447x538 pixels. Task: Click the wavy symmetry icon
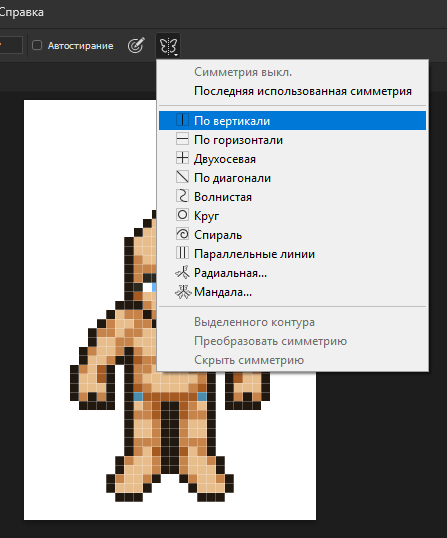182,196
